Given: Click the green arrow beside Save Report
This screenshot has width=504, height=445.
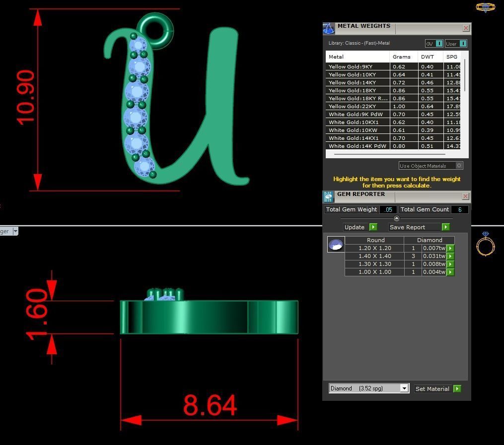Looking at the screenshot, I should [x=445, y=227].
